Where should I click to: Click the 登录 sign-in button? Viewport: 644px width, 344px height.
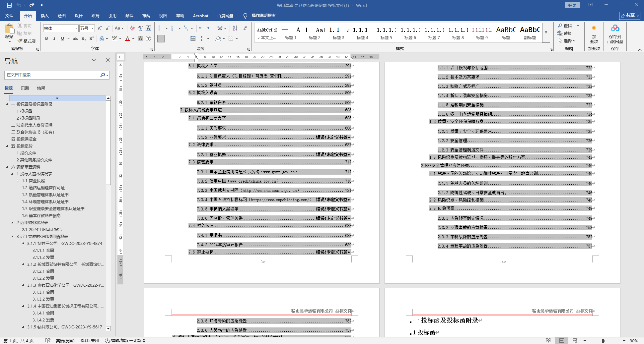coord(572,5)
